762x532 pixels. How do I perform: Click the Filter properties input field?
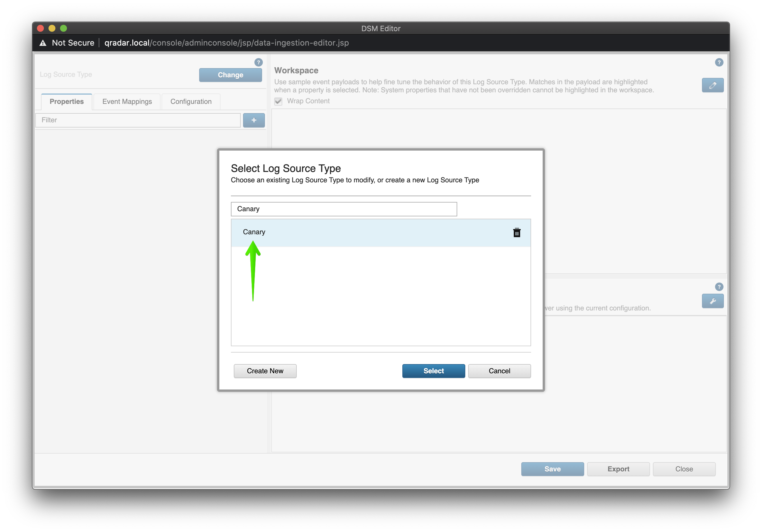(x=138, y=120)
